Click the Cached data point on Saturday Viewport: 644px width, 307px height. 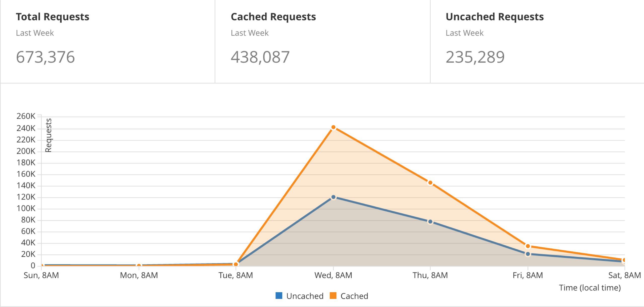(x=624, y=260)
